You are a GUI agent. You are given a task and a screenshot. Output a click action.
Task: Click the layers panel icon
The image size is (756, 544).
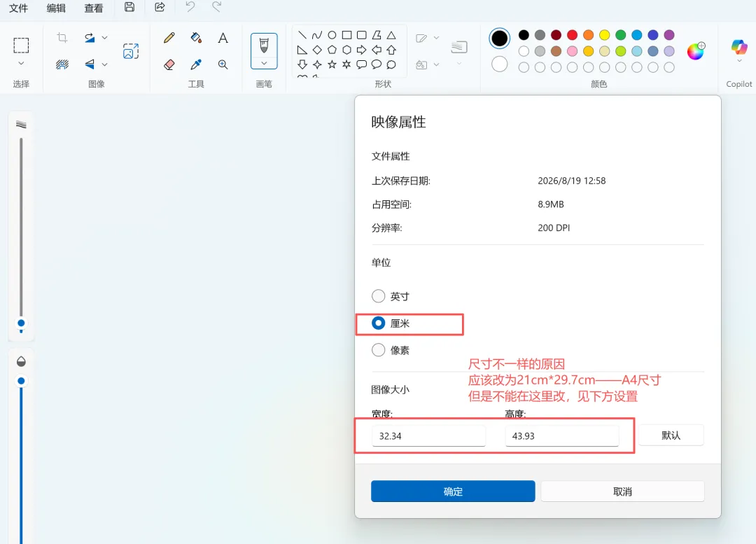click(459, 47)
